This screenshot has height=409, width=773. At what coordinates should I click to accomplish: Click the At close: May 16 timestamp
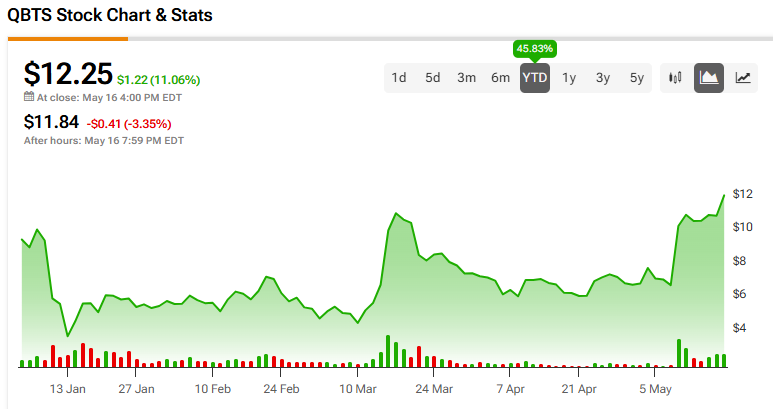click(x=109, y=98)
